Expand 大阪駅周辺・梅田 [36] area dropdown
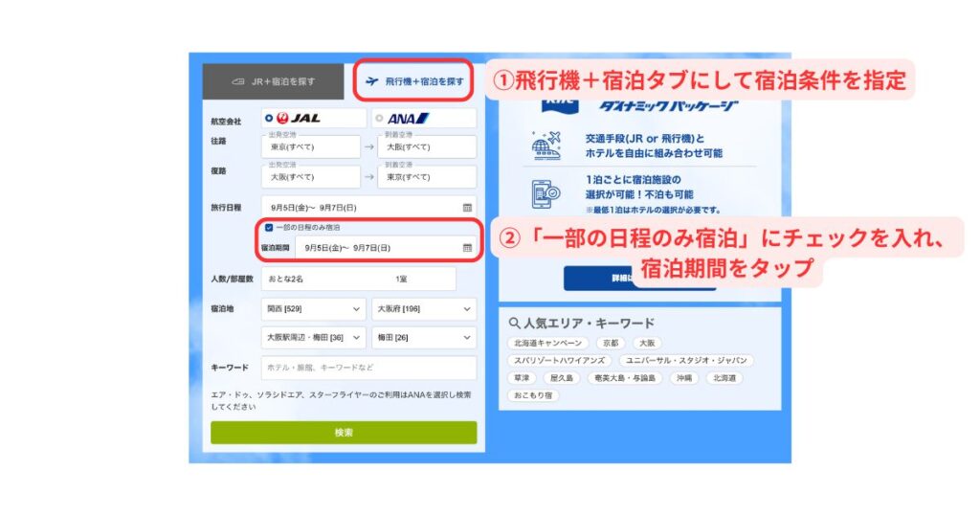The width and height of the screenshot is (980, 515). [x=313, y=338]
